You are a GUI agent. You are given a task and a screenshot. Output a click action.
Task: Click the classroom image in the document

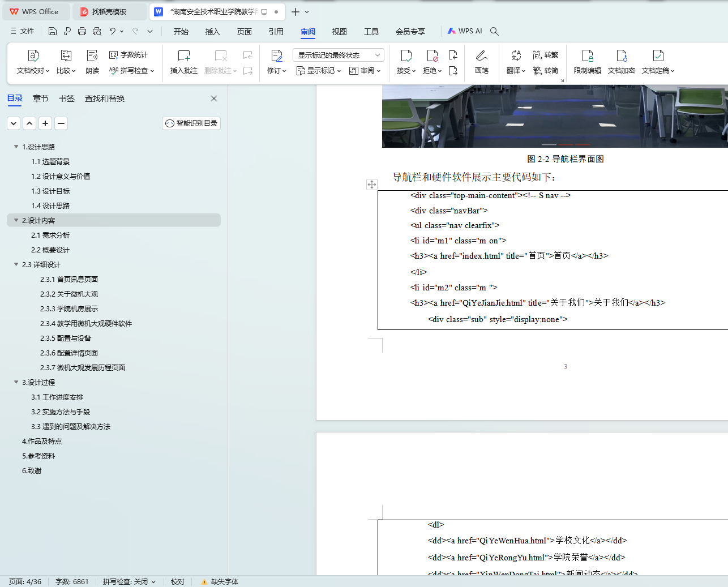tap(555, 116)
